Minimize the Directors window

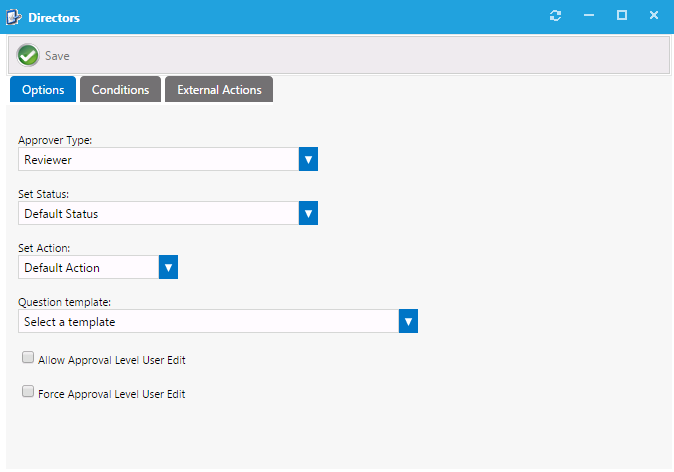pyautogui.click(x=589, y=17)
